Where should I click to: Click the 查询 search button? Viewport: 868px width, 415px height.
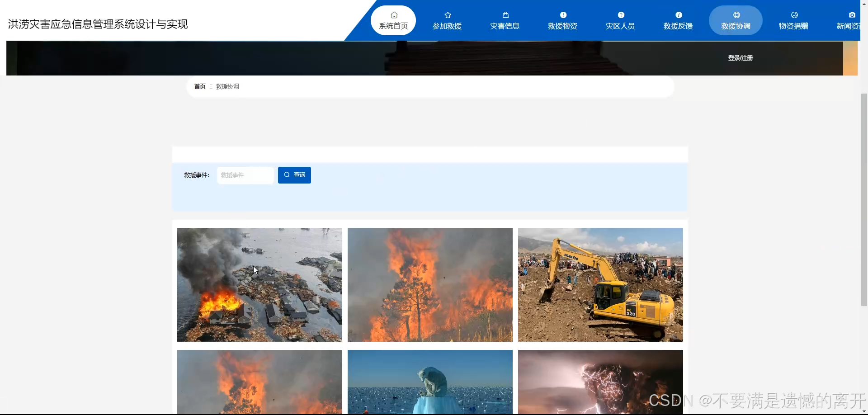[294, 175]
